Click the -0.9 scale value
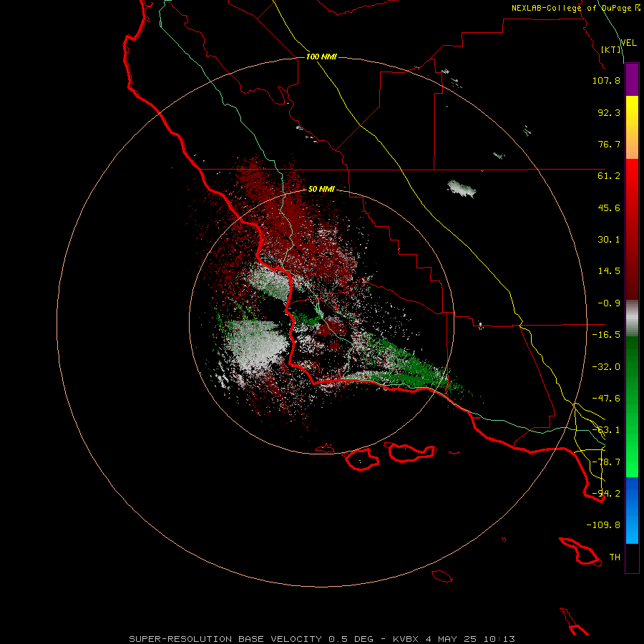 (x=609, y=303)
